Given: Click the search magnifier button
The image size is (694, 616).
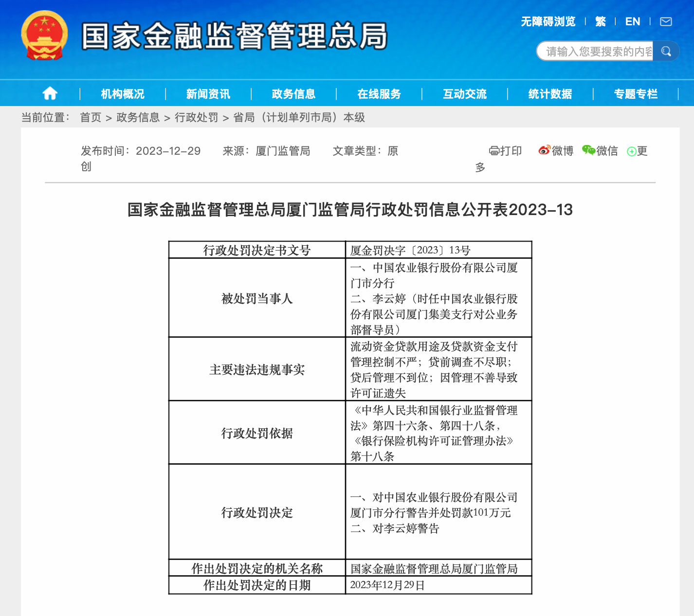Looking at the screenshot, I should [666, 51].
